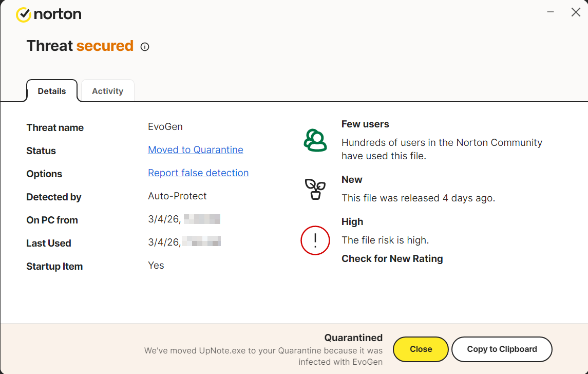Viewport: 588px width, 374px height.
Task: Switch to the Details tab
Action: 52,91
